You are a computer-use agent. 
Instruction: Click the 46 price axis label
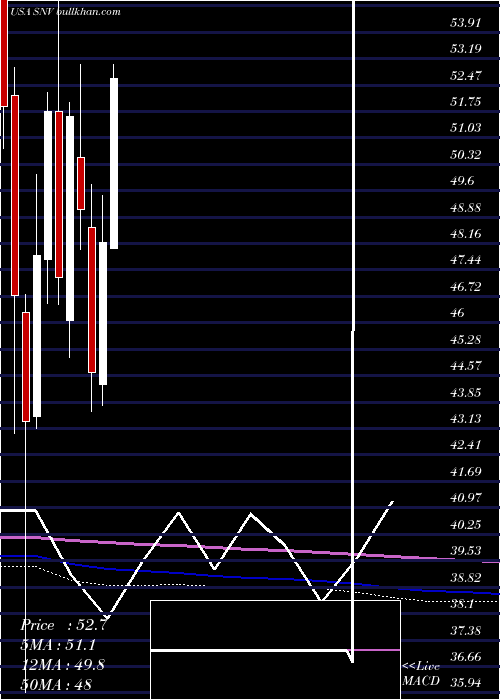(458, 313)
